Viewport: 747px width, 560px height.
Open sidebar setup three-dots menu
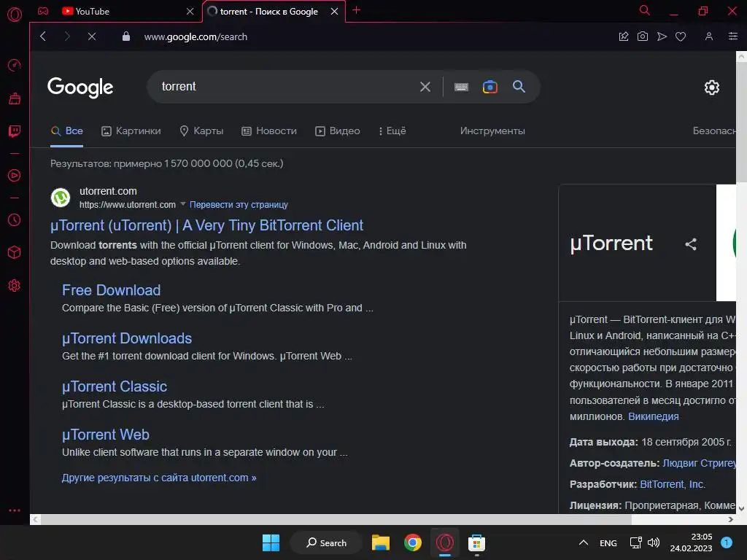(15, 510)
